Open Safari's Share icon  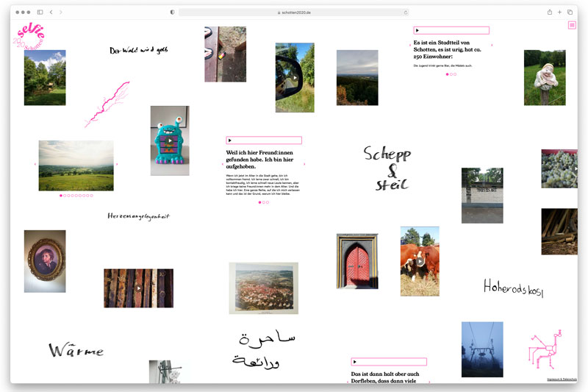click(x=549, y=13)
